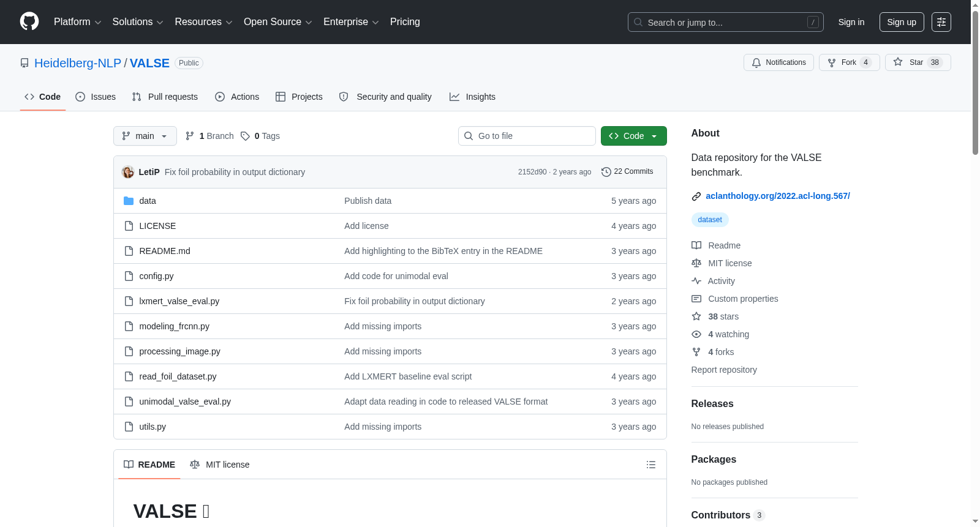Image resolution: width=980 pixels, height=527 pixels.
Task: Click the file icon for LICENSE
Action: pos(129,226)
